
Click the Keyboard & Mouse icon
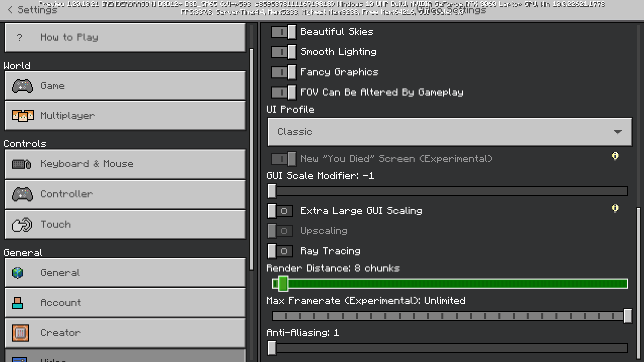(22, 164)
